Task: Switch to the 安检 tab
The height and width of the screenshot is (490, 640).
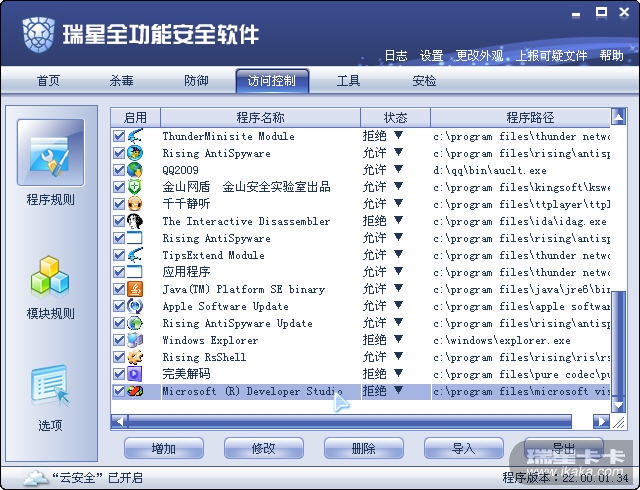Action: coord(424,80)
